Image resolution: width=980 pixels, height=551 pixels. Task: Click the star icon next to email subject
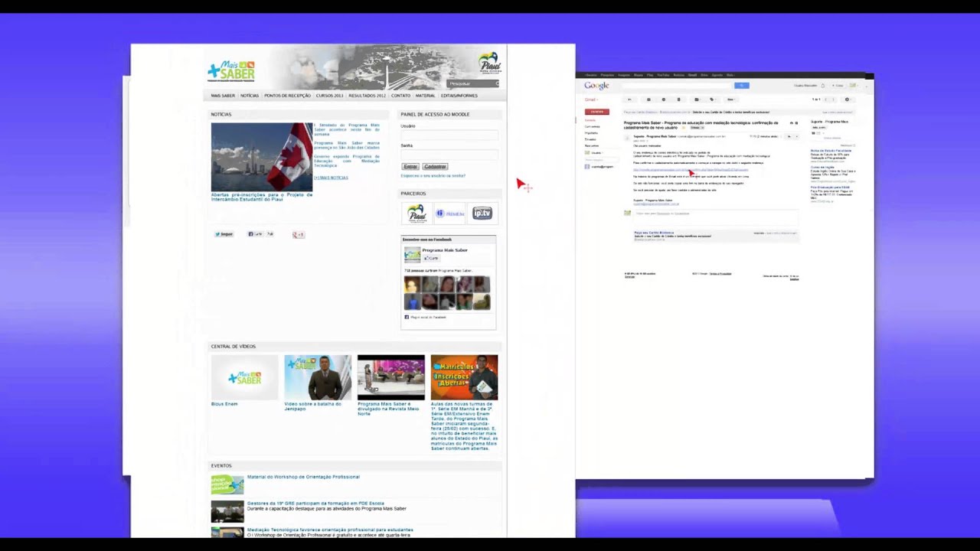pyautogui.click(x=684, y=128)
